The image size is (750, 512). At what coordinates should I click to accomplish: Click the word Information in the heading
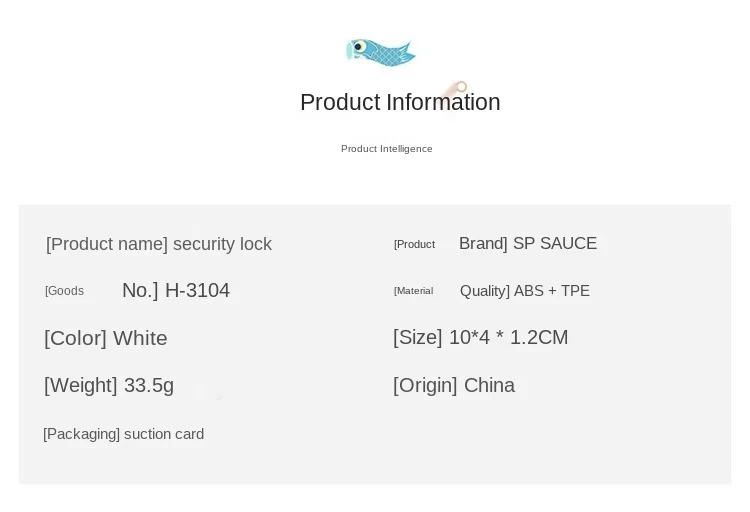[443, 102]
